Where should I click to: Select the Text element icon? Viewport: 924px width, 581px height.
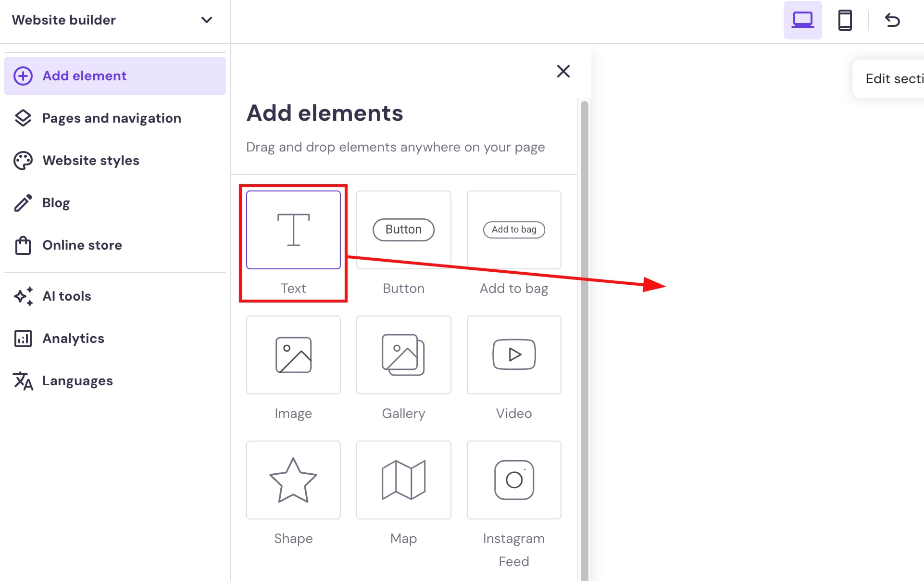tap(293, 230)
